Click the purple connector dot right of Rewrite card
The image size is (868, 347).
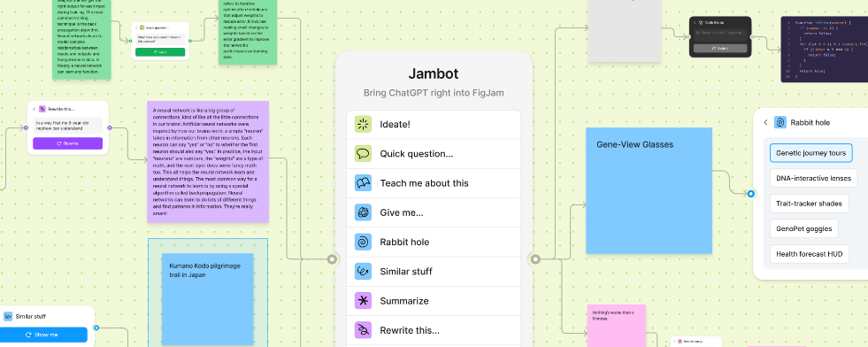coord(110,127)
